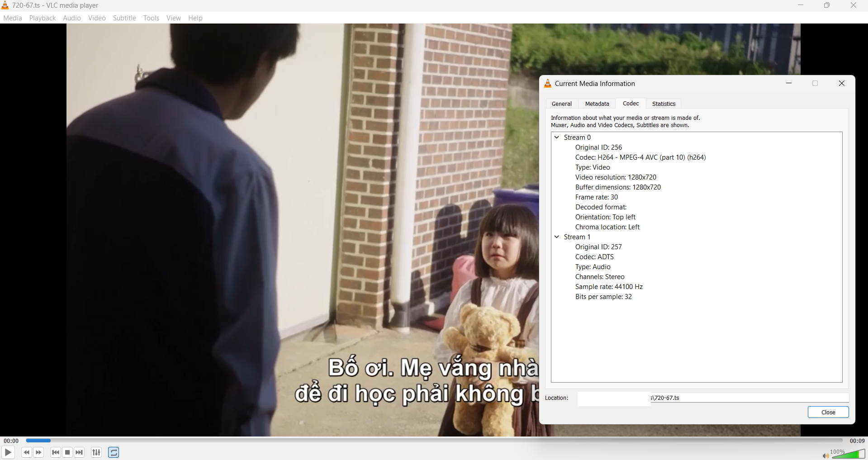Click the fast-forward button

point(38,452)
